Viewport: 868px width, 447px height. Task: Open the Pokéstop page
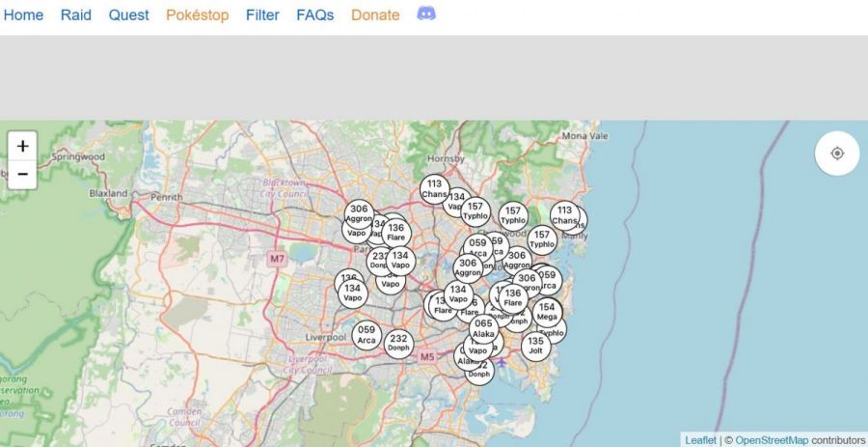(x=197, y=14)
